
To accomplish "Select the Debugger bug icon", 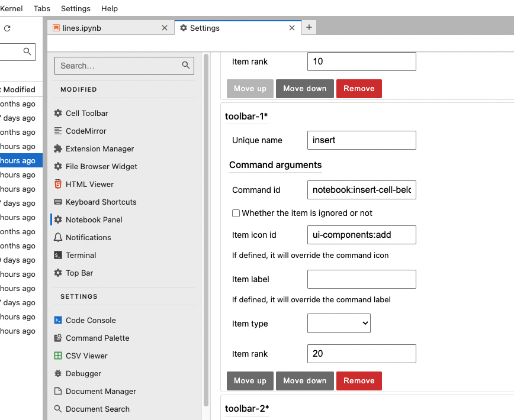I will click(57, 373).
